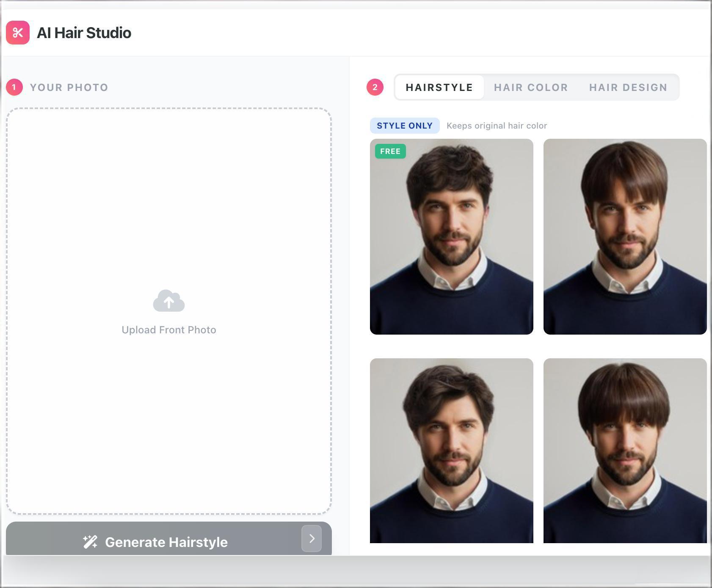Click the cloud upload icon
The image size is (712, 588).
(x=169, y=300)
